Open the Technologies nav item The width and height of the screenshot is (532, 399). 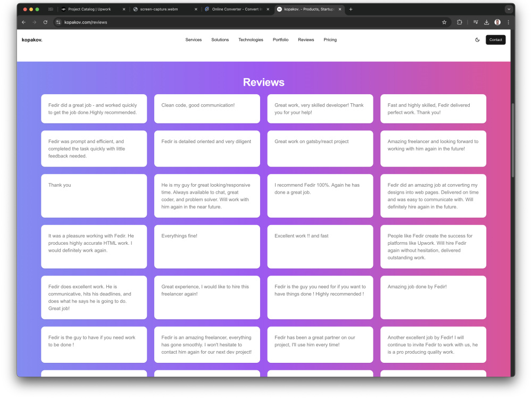[251, 40]
